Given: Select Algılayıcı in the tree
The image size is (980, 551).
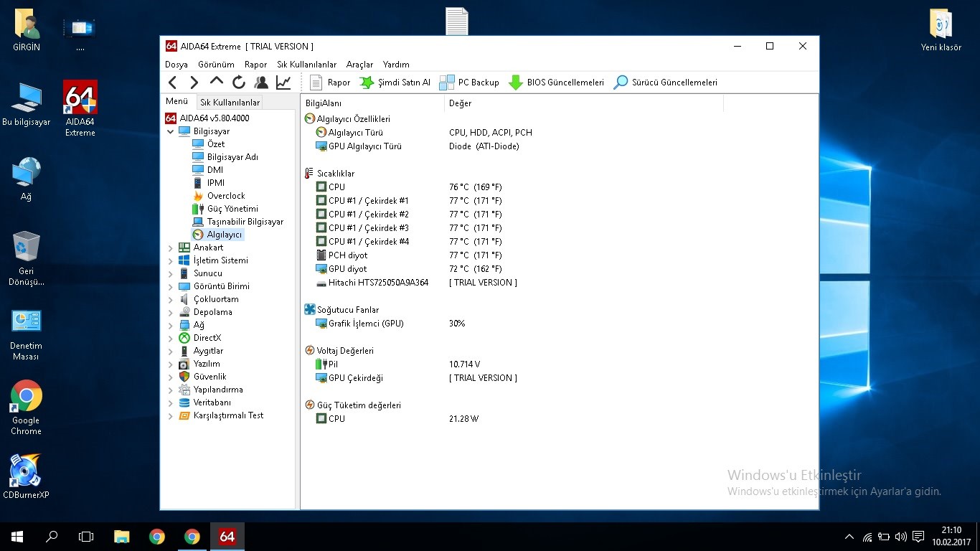Looking at the screenshot, I should pyautogui.click(x=218, y=235).
